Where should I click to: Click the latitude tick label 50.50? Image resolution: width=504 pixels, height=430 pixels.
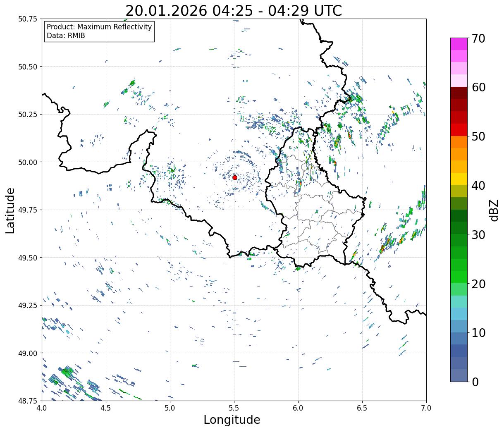(x=28, y=67)
